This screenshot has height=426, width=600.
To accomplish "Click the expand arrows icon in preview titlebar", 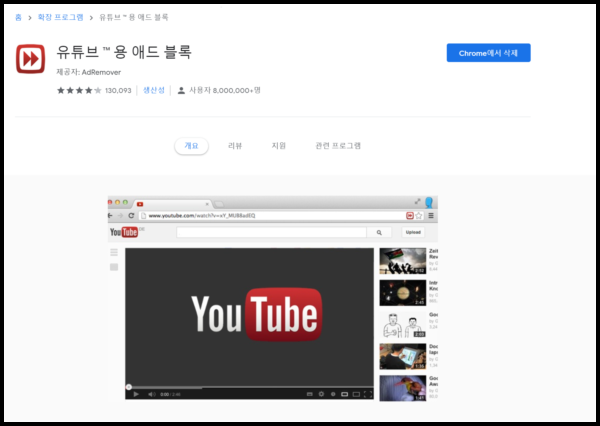I will 417,201.
